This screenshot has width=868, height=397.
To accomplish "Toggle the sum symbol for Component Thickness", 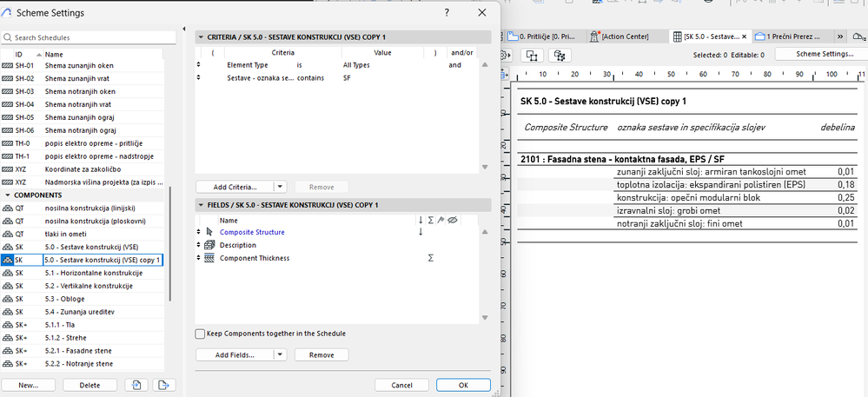I will 431,258.
